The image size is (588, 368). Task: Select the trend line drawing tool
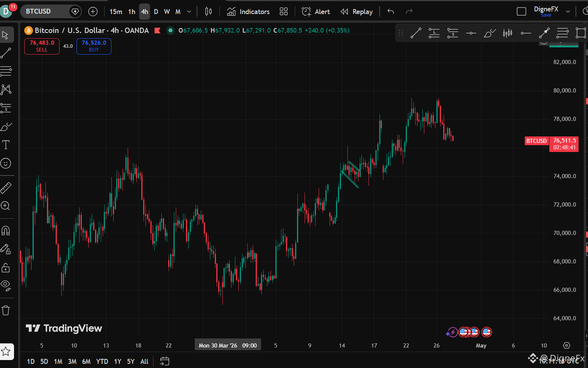pos(6,53)
